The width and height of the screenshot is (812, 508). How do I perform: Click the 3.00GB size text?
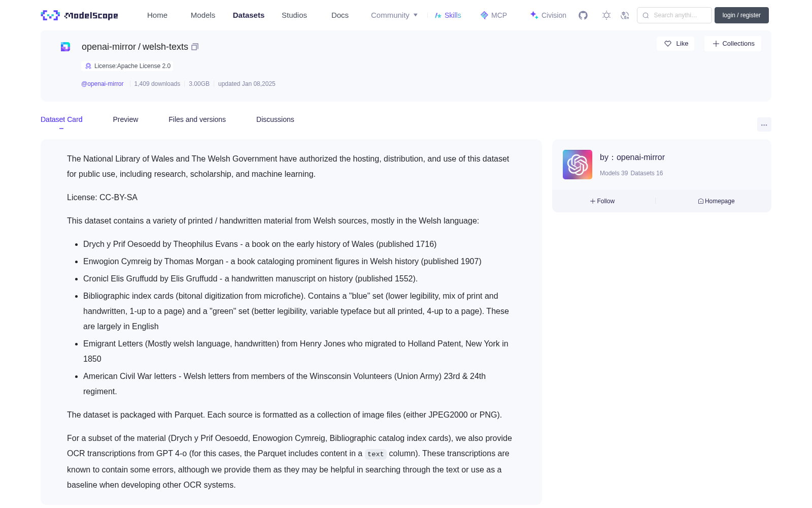(199, 84)
